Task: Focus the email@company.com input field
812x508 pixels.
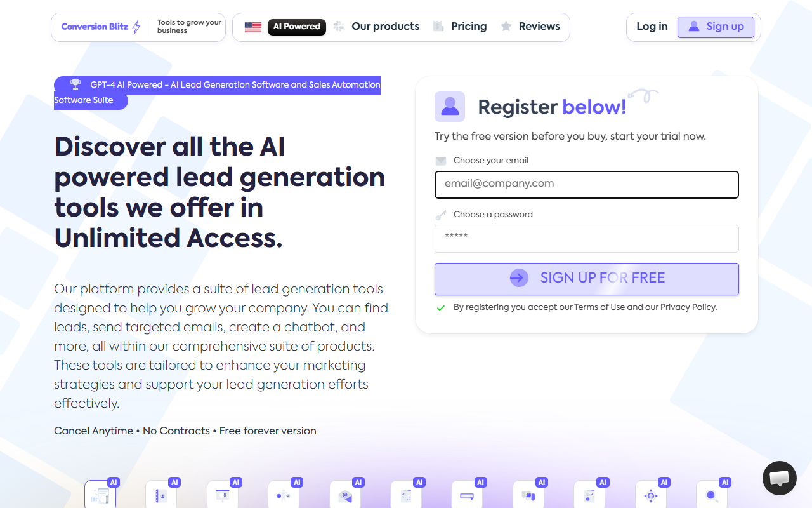Action: click(x=587, y=185)
